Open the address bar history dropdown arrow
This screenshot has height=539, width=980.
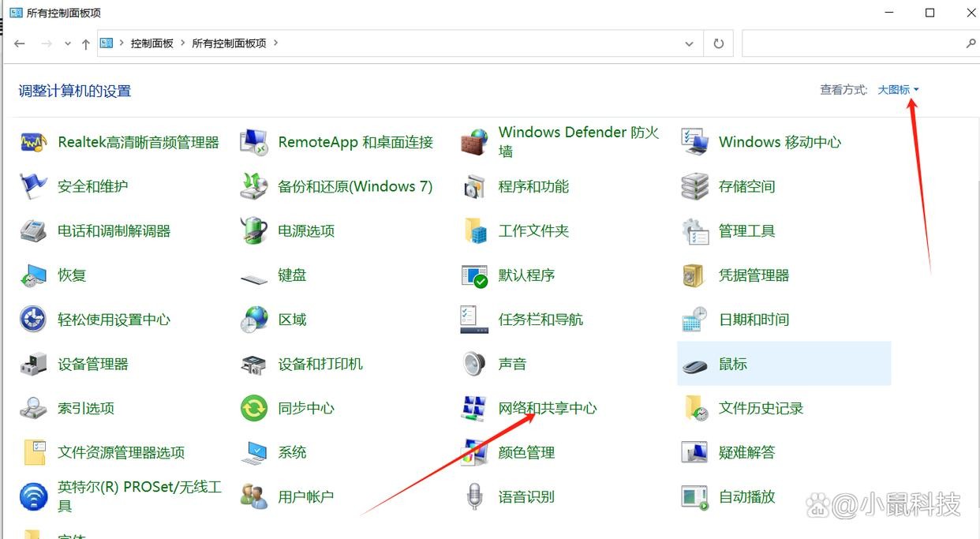(690, 44)
